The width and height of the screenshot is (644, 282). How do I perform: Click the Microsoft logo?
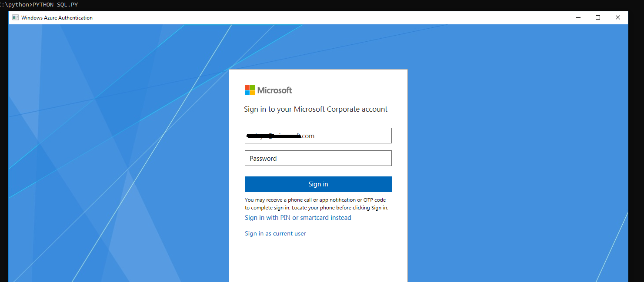click(x=268, y=90)
